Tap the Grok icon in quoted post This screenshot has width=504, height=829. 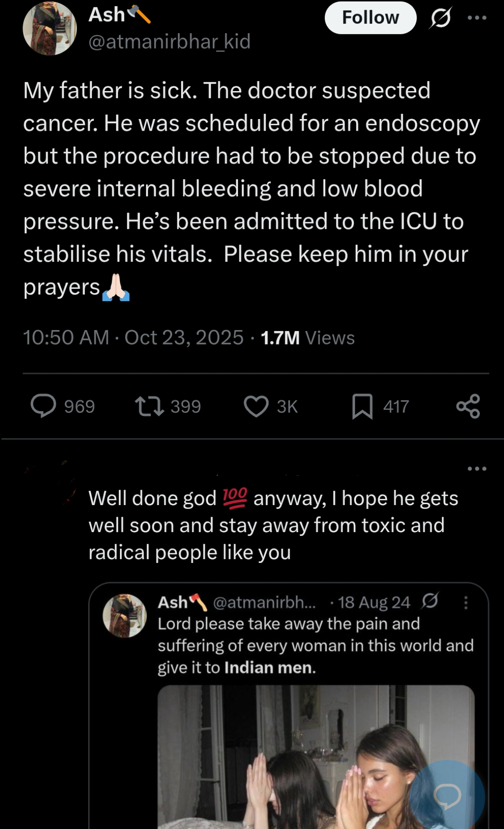pyautogui.click(x=430, y=601)
